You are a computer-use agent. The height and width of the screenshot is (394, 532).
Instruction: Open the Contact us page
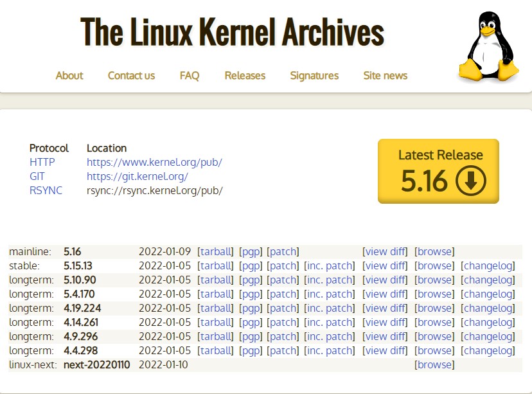click(131, 76)
